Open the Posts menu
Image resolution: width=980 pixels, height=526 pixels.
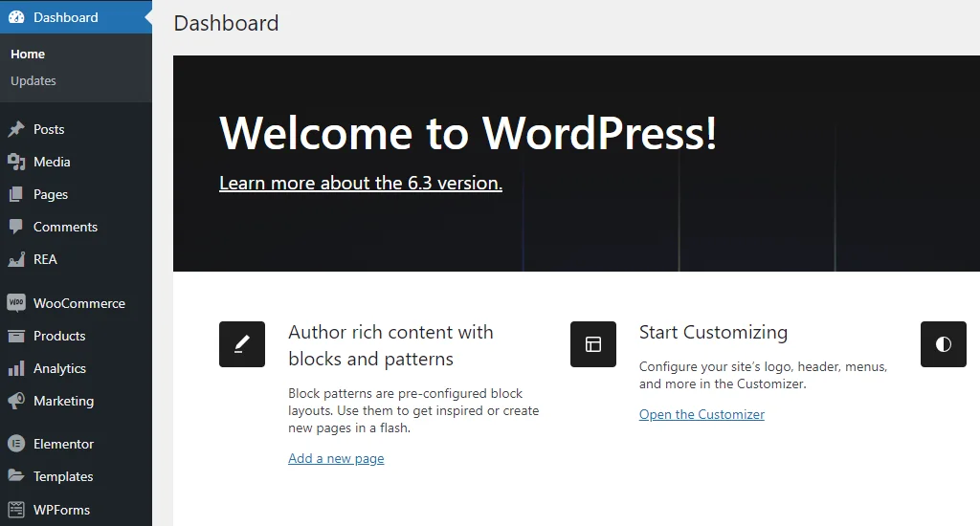(x=76, y=129)
